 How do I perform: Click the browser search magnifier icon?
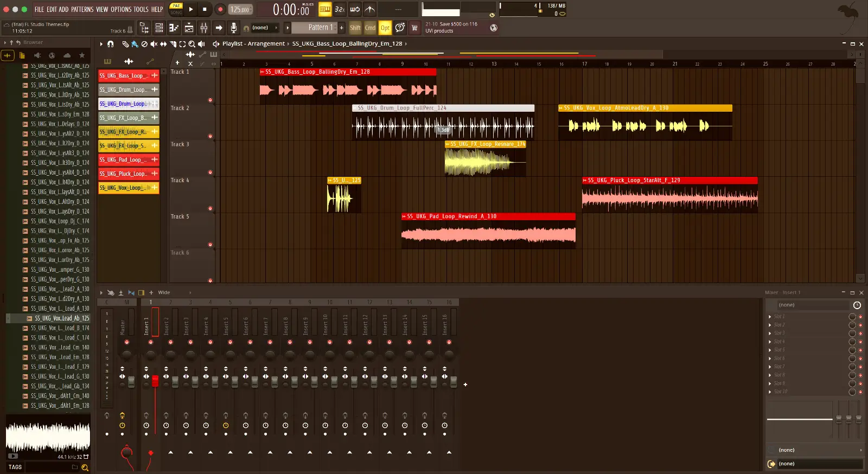[x=85, y=467]
